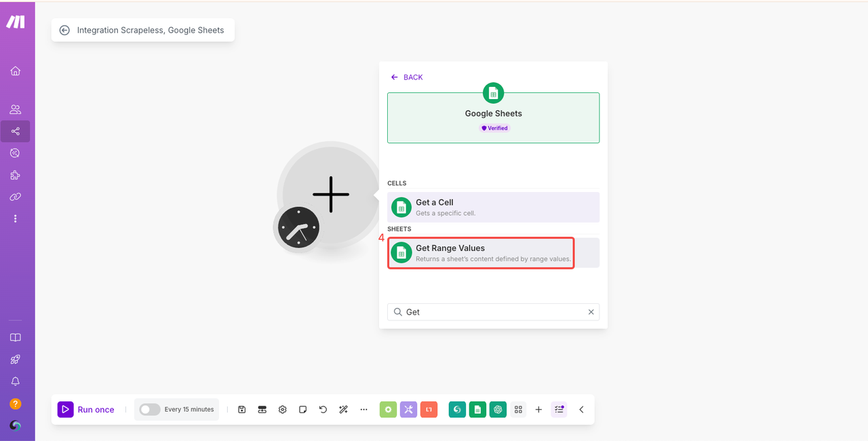Collapse the toolbar with the left chevron
868x441 pixels.
tap(581, 410)
